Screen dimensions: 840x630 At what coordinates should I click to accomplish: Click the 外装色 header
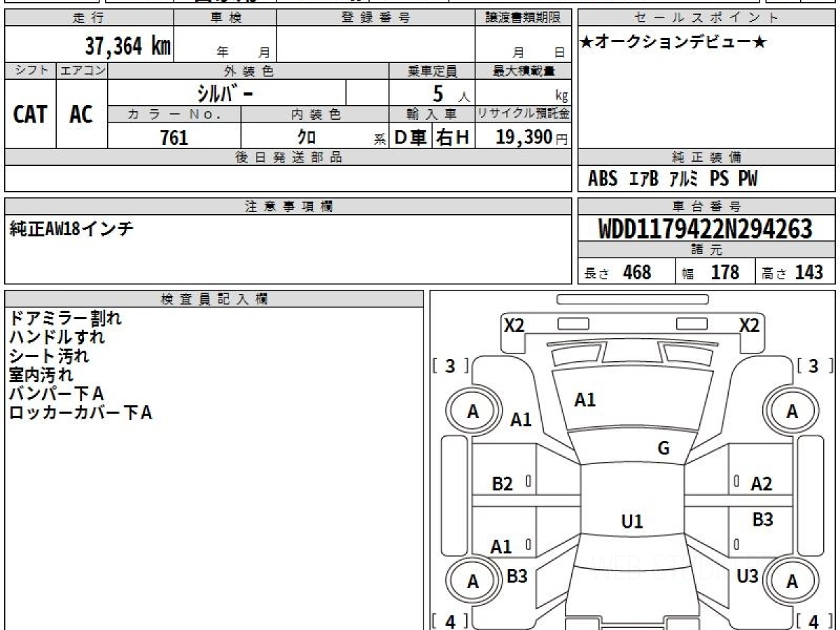248,71
